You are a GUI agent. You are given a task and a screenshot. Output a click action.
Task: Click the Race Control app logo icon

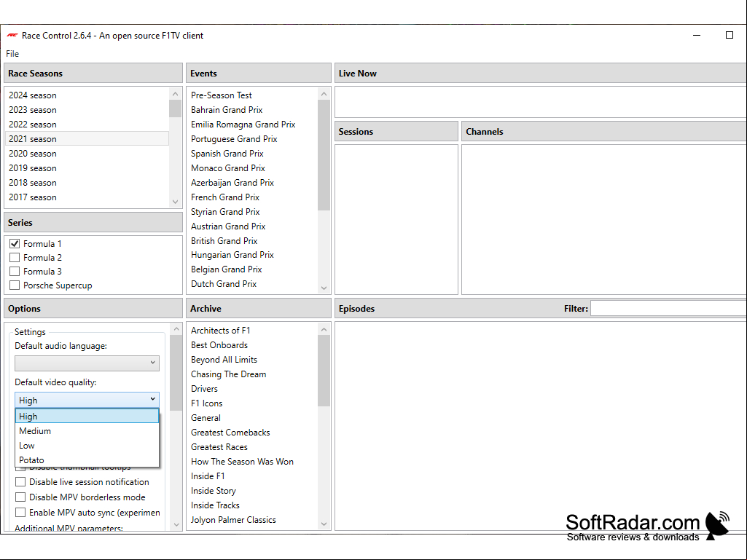click(12, 35)
